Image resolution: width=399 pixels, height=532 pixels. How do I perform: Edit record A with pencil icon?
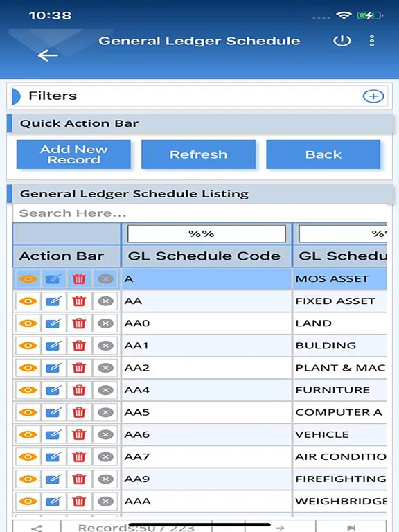tap(53, 279)
